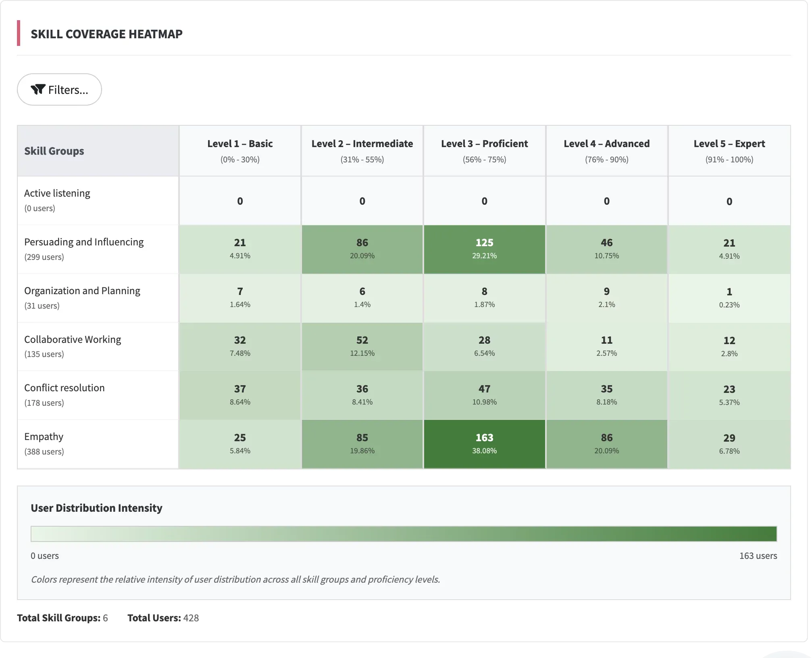
Task: Select the Level 1 – Basic column header
Action: coord(240,151)
